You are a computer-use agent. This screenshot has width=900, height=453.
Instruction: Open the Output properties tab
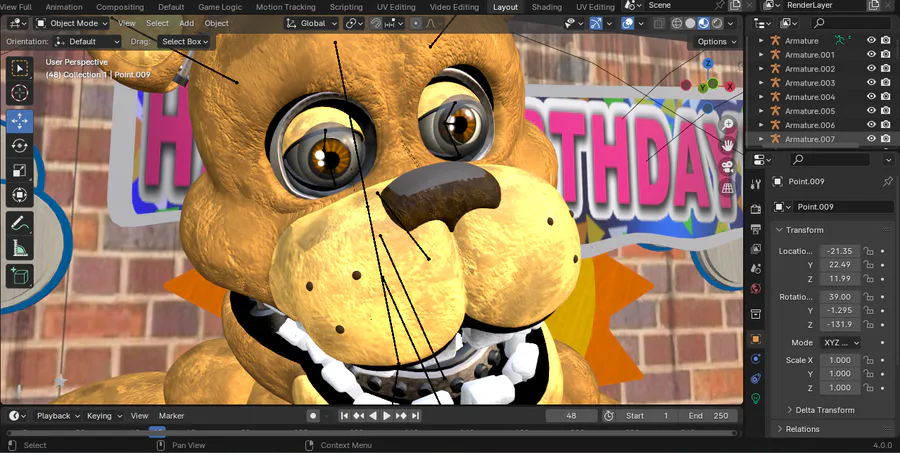(x=756, y=229)
